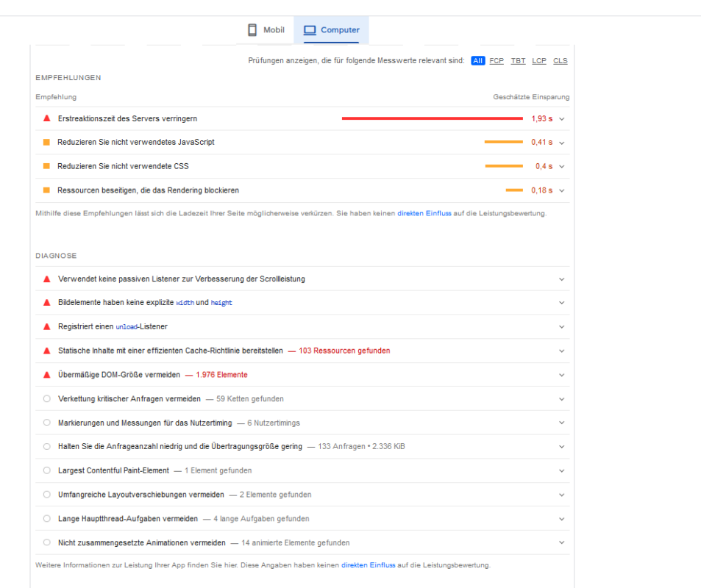
Task: Click orange savings bar for unused JavaScript
Action: [503, 142]
